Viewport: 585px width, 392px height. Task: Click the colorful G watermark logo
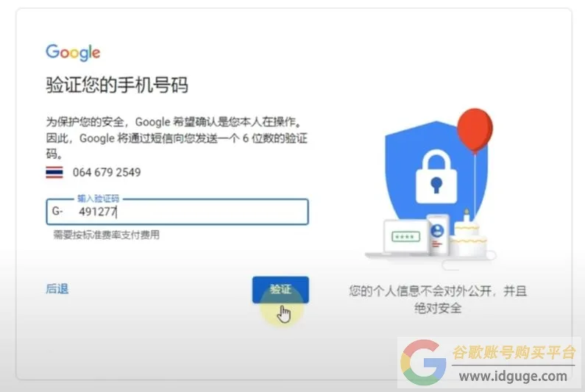point(423,362)
